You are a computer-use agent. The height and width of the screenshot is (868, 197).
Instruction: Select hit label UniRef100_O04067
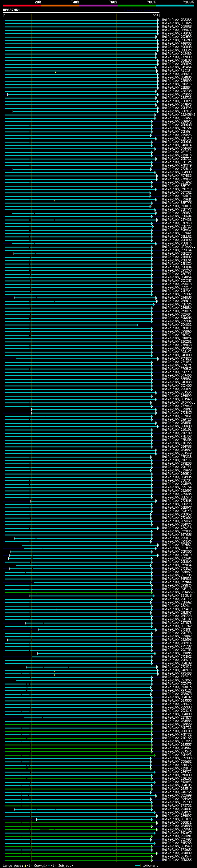[177, 149]
